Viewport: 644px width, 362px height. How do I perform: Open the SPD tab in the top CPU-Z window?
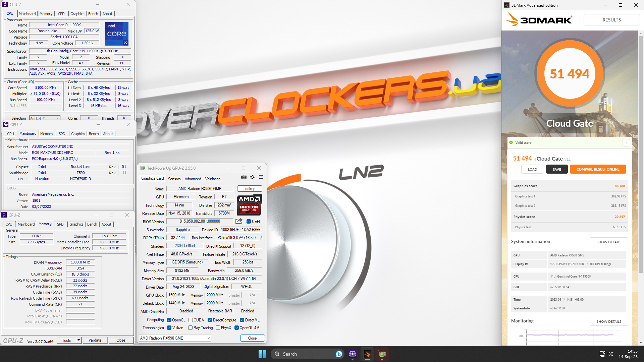61,14
